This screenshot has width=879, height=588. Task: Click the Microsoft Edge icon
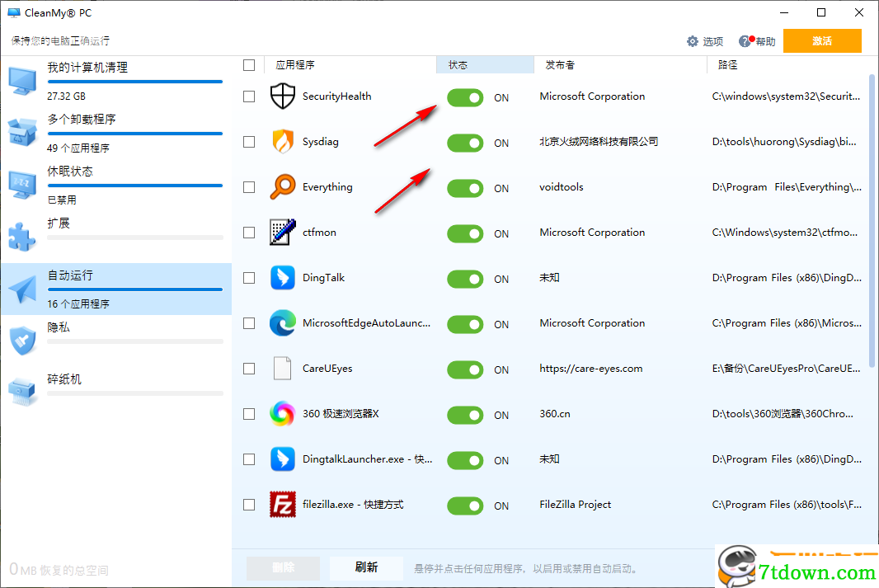(x=283, y=323)
